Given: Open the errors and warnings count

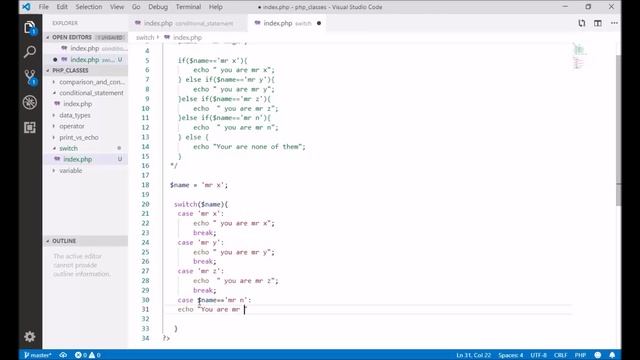Looking at the screenshot, I should pyautogui.click(x=88, y=355).
